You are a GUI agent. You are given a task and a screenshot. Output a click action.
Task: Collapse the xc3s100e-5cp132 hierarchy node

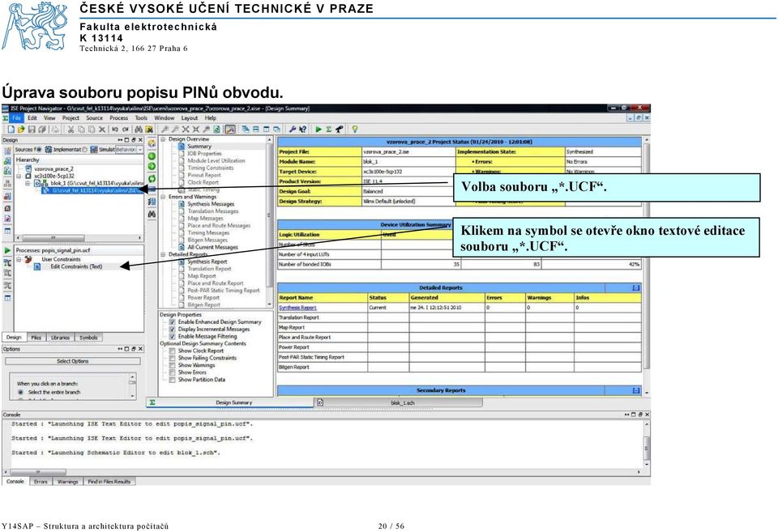tap(19, 176)
